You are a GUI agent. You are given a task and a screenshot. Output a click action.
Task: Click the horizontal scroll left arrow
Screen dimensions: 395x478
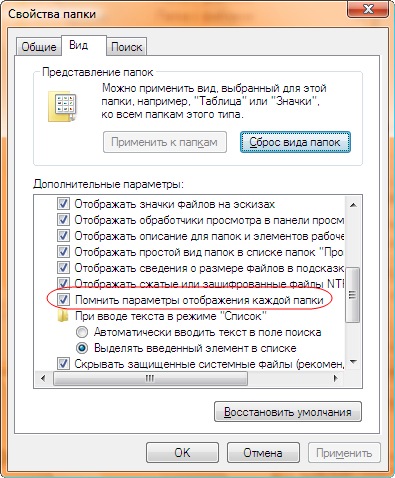coord(43,379)
